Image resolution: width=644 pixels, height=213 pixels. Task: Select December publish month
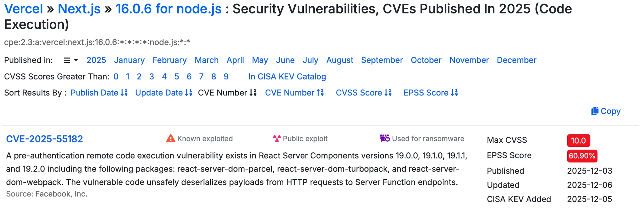coord(516,60)
